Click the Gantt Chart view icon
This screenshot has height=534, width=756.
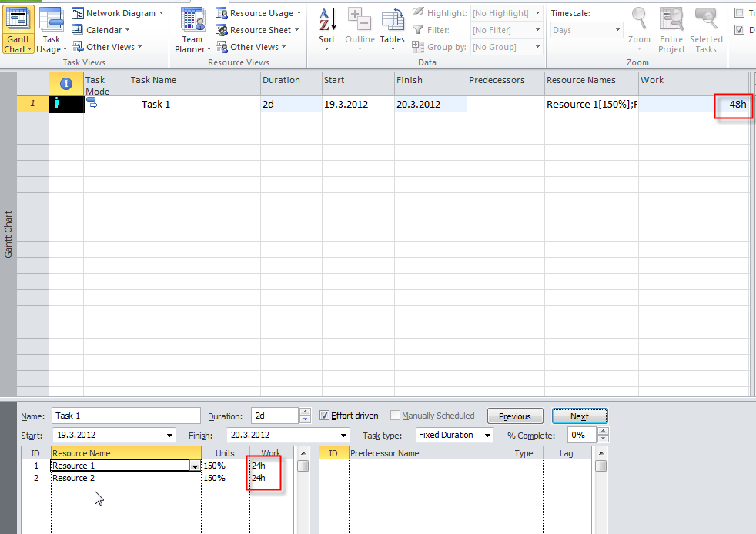[x=18, y=21]
